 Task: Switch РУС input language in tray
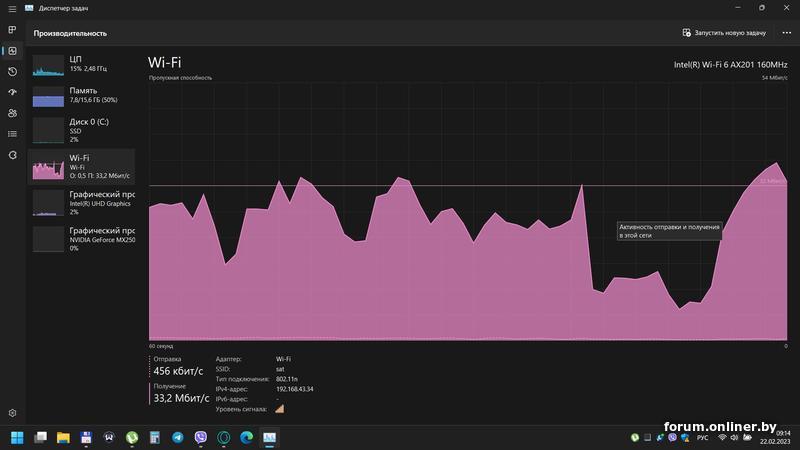(x=702, y=438)
